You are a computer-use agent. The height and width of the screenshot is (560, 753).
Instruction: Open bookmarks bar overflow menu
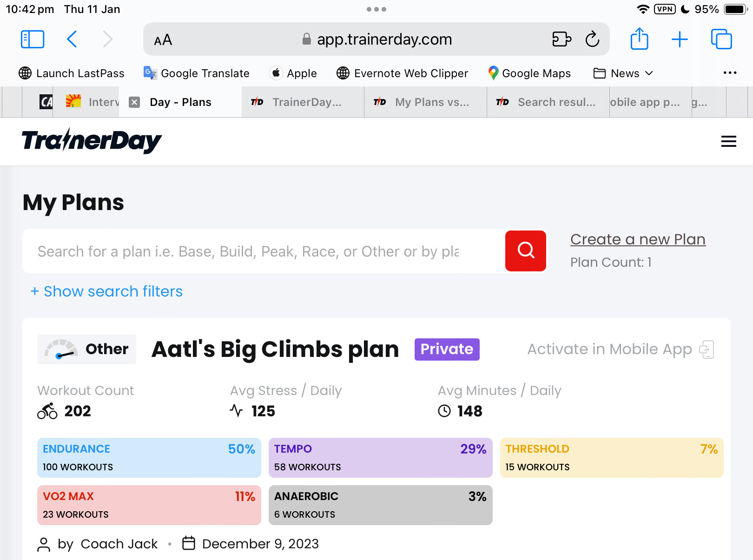(x=730, y=73)
